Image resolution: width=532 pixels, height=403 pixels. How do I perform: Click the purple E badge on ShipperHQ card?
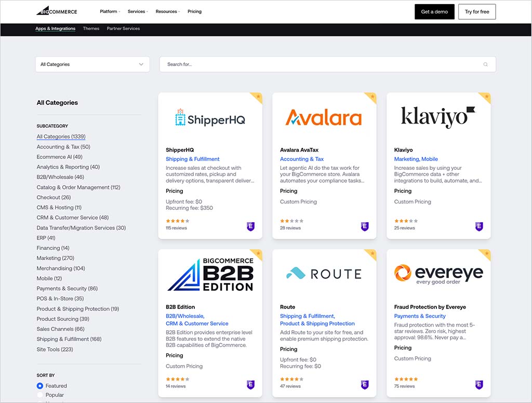[251, 226]
